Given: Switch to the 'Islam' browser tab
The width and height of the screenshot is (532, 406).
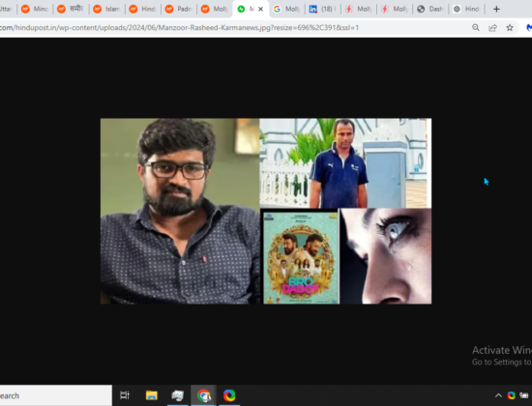Looking at the screenshot, I should pyautogui.click(x=106, y=9).
